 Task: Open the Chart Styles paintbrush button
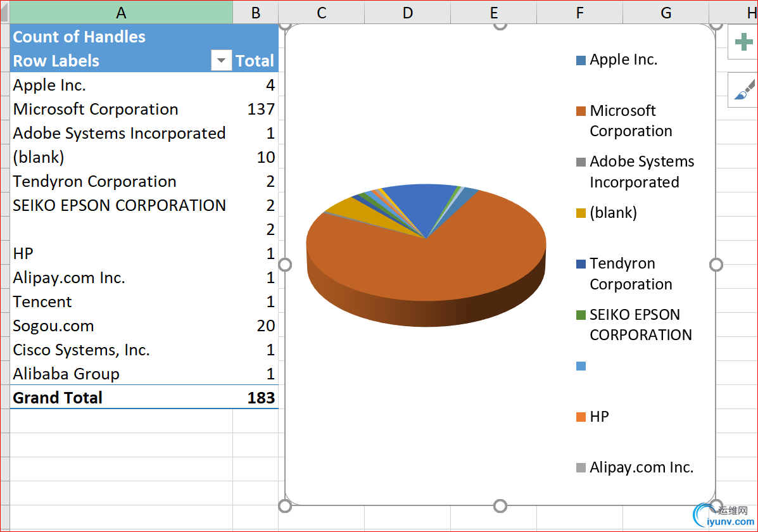click(743, 90)
